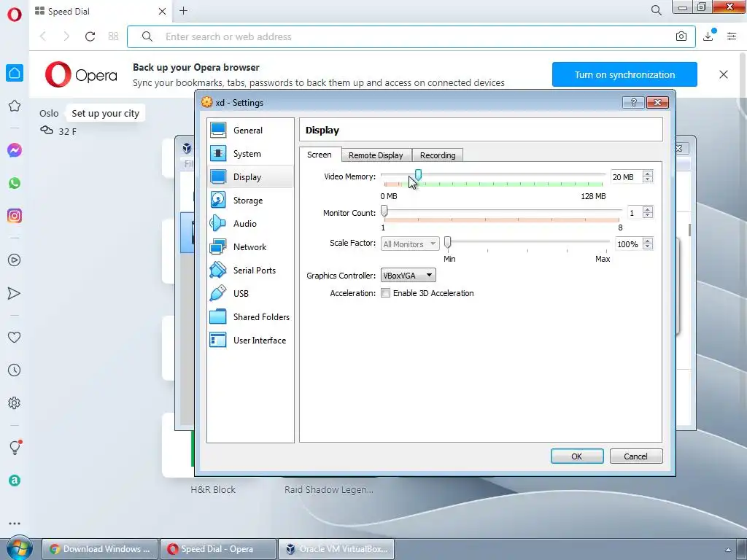Show hidden system tray icons

click(x=728, y=550)
